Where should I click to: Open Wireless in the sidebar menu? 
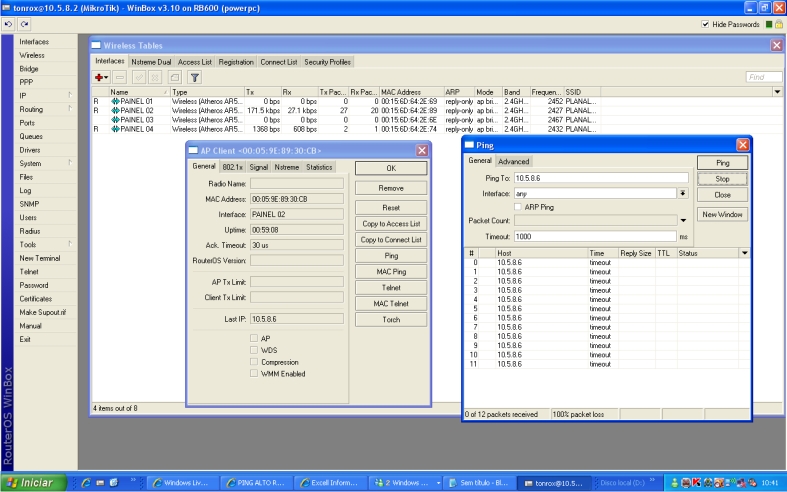(32, 55)
